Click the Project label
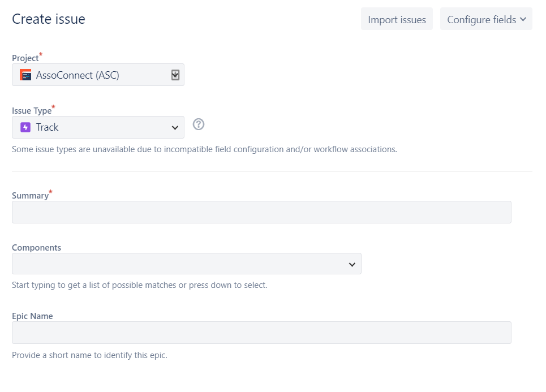 [25, 58]
